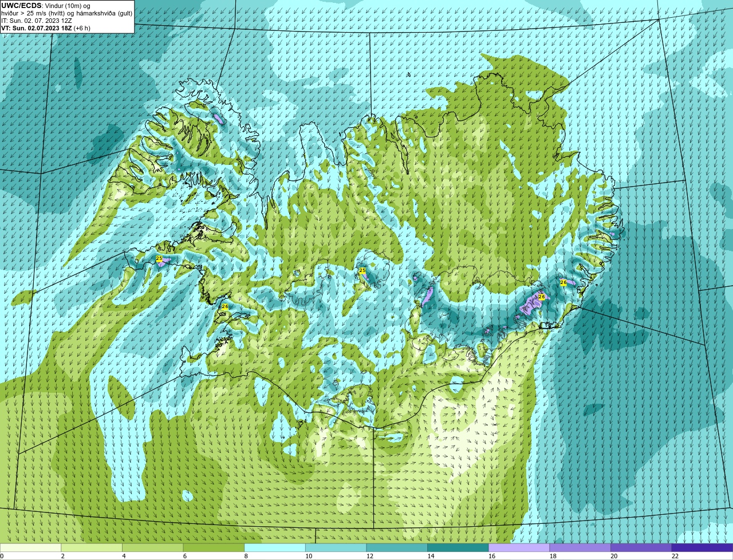This screenshot has height=560, width=733.
Task: Click the IT initial time 12Z line
Action: point(37,21)
